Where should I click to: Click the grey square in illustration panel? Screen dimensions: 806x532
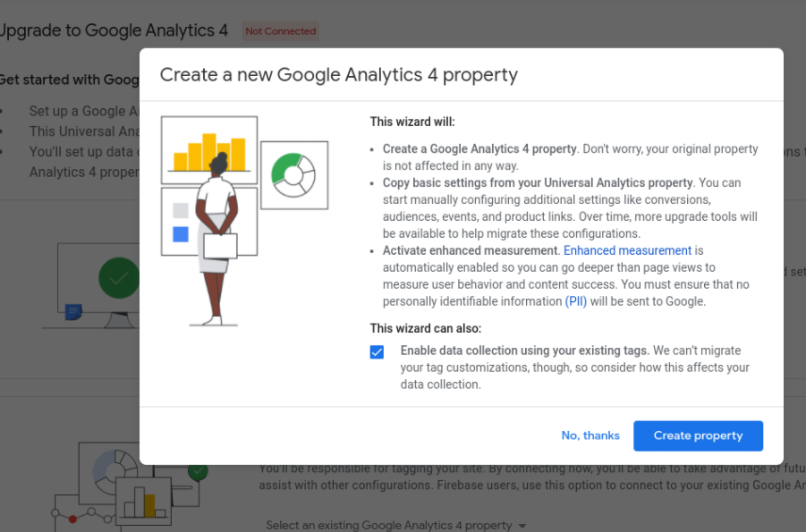[181, 210]
